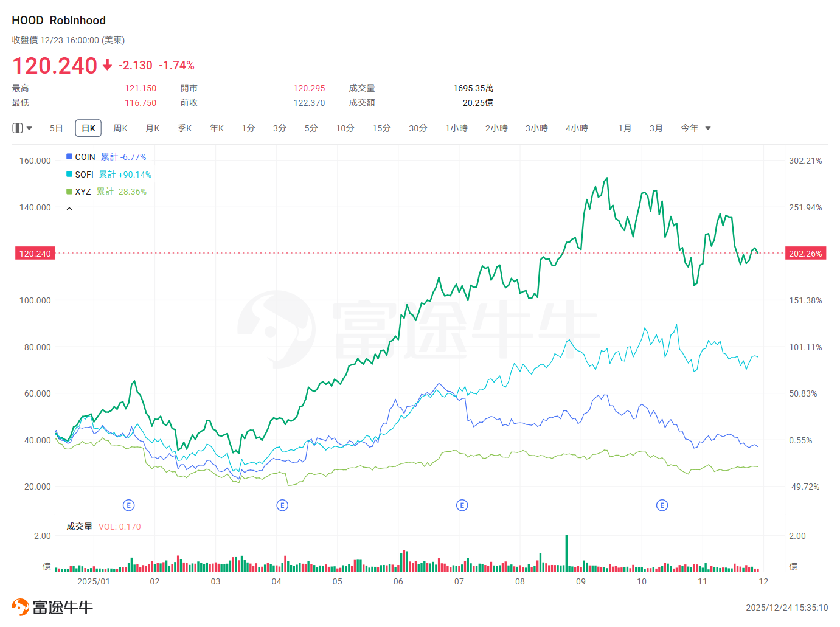Expand the 今年 range dropdown arrow
840x627 pixels.
pyautogui.click(x=708, y=128)
